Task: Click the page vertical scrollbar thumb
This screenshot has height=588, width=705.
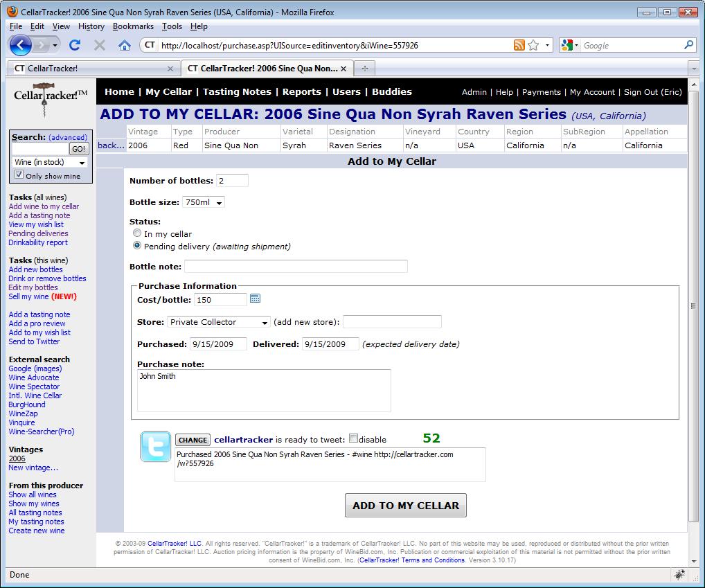Action: (693, 305)
